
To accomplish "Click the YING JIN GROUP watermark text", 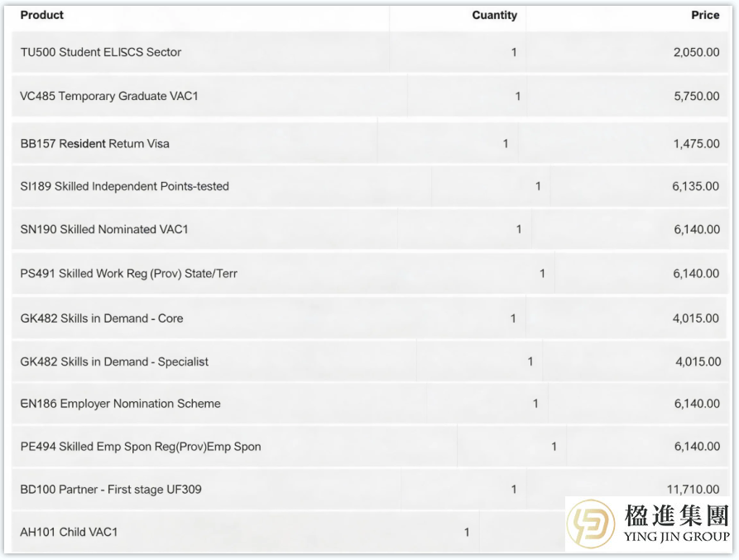I will point(676,537).
